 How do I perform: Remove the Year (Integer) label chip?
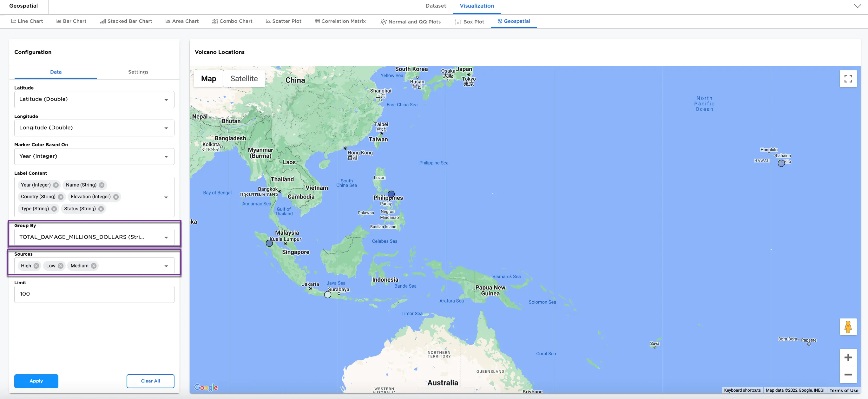(56, 185)
